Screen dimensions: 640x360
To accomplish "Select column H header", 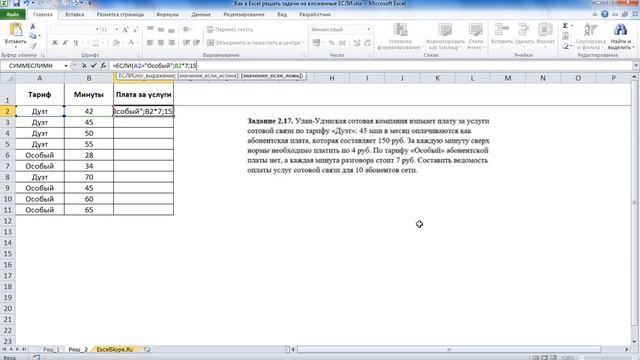I will (332, 78).
